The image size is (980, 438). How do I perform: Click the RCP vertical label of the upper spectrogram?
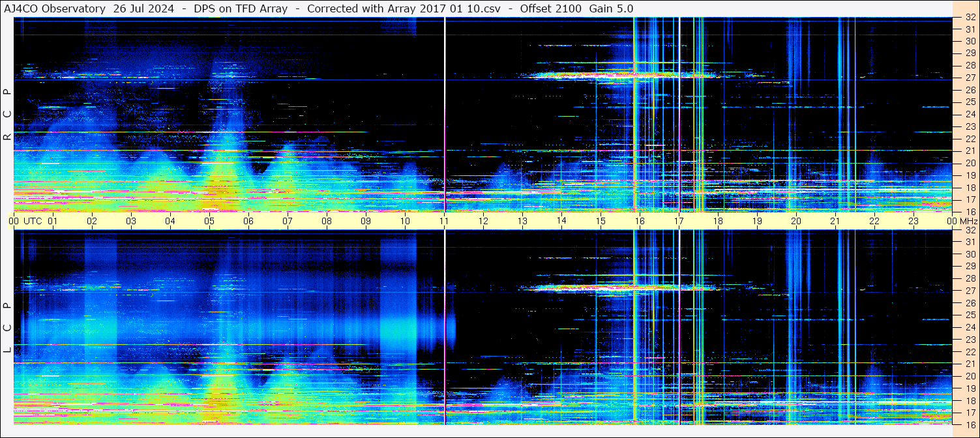[x=7, y=114]
